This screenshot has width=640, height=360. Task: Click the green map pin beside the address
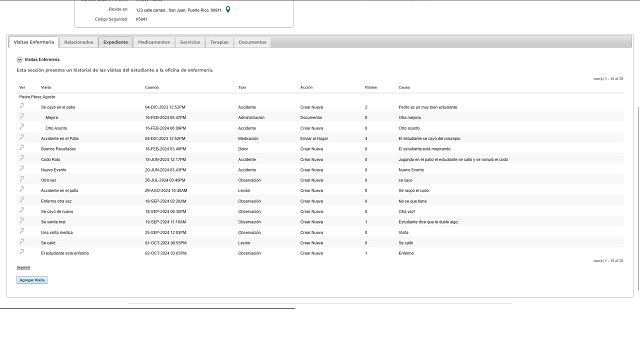(228, 9)
